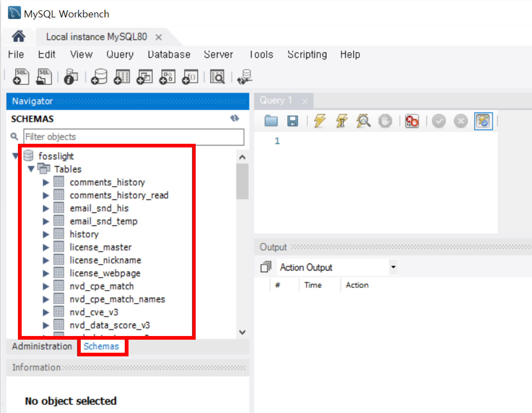The image size is (532, 413).
Task: Collapse the Tables folder
Action: tap(31, 169)
